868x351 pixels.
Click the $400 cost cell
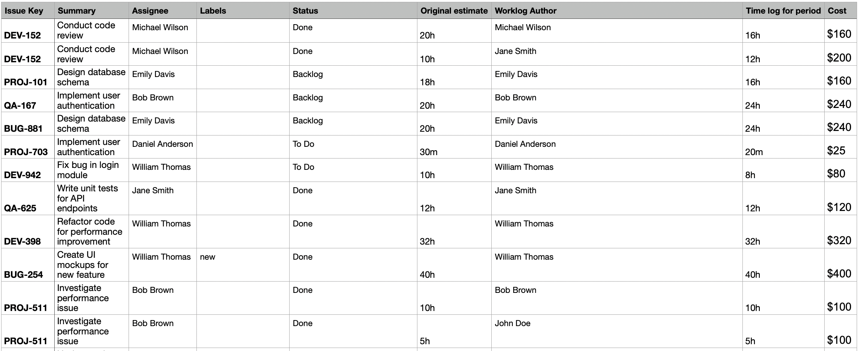tap(839, 274)
